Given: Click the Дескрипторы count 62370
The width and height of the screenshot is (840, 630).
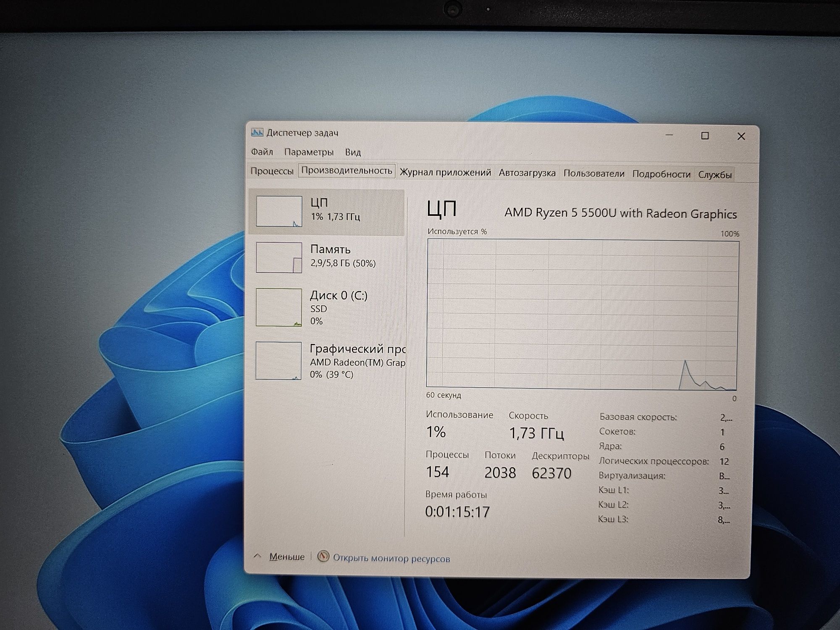Looking at the screenshot, I should [x=551, y=473].
